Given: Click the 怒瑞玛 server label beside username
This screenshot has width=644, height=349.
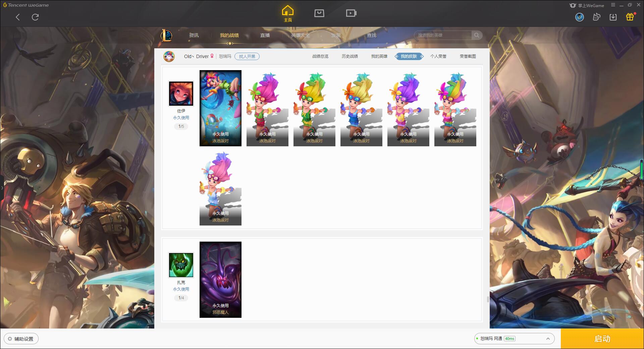Looking at the screenshot, I should pos(225,56).
